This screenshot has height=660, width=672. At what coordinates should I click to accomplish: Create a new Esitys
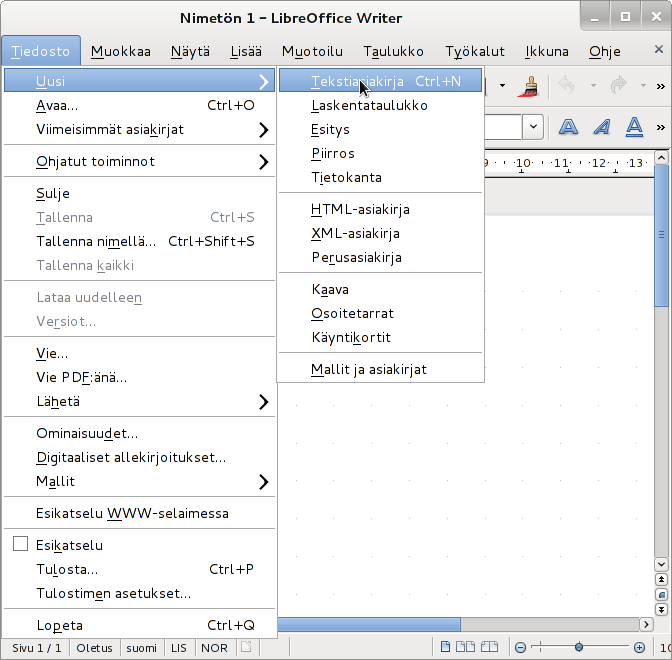click(x=381, y=129)
